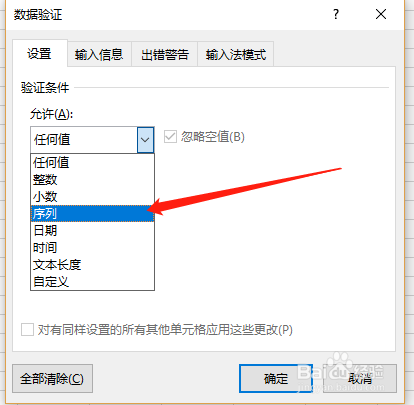Viewport: 414px width, 405px height.
Task: Enable 对有同样设置的所有其他单元格应用这些更改 checkbox
Action: tap(27, 330)
